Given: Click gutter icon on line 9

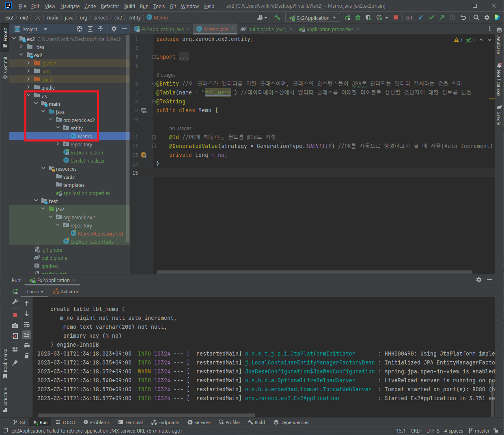Looking at the screenshot, I should (x=144, y=110).
